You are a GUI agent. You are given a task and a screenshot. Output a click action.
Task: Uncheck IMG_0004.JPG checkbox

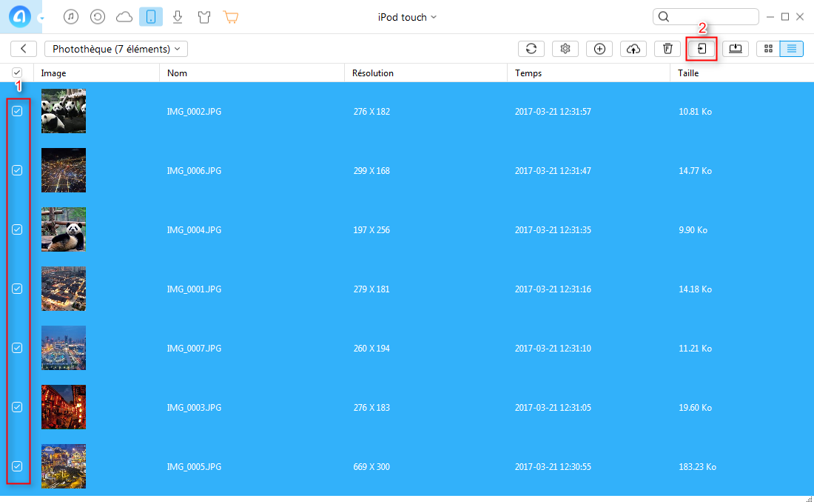[x=17, y=229]
